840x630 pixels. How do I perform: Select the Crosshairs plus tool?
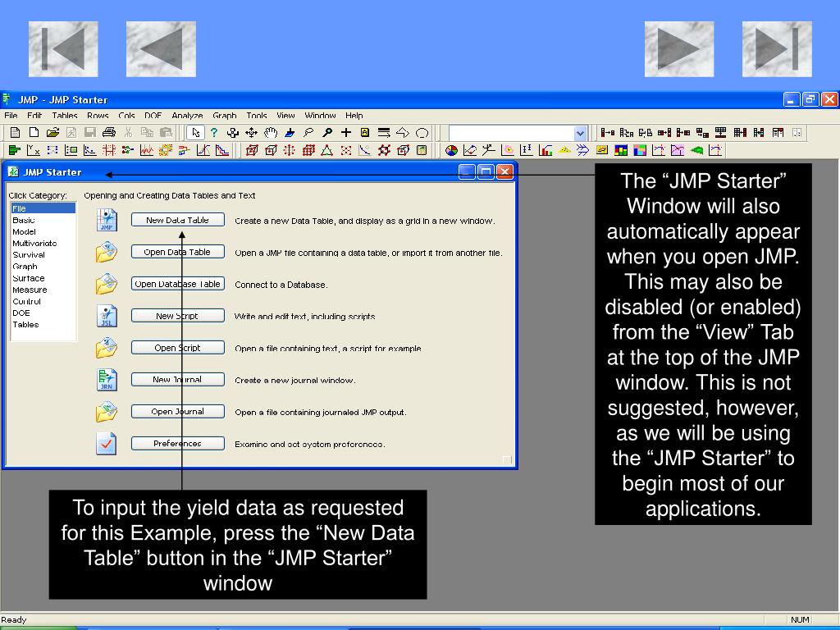pyautogui.click(x=346, y=132)
